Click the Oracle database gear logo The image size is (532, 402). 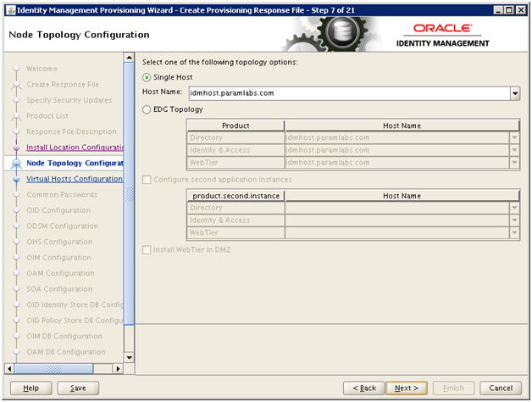342,33
